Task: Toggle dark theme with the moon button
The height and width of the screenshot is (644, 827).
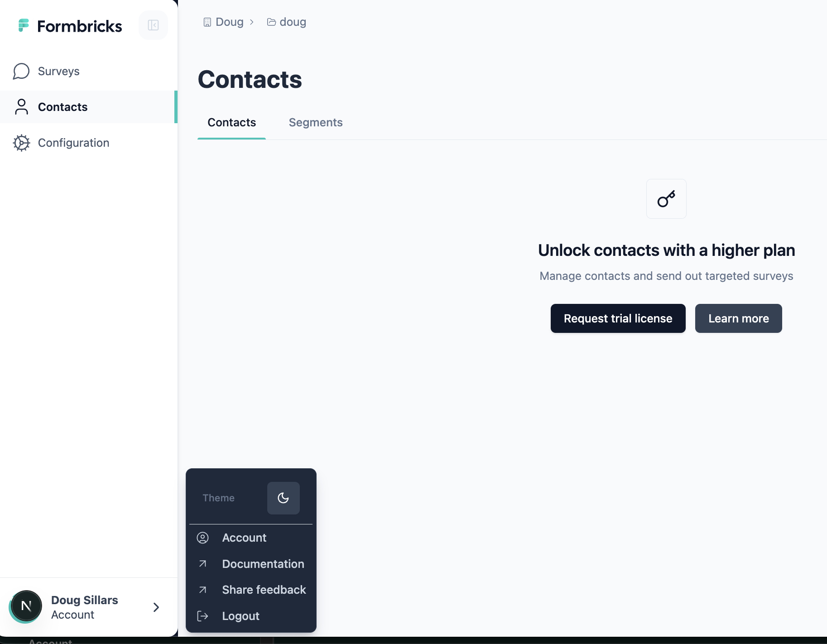Action: click(283, 498)
